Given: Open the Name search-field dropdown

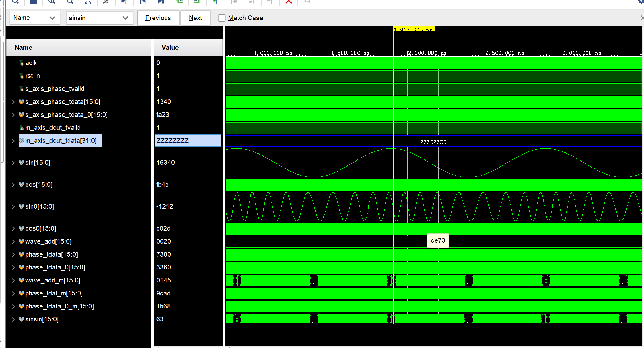Looking at the screenshot, I should coord(52,18).
